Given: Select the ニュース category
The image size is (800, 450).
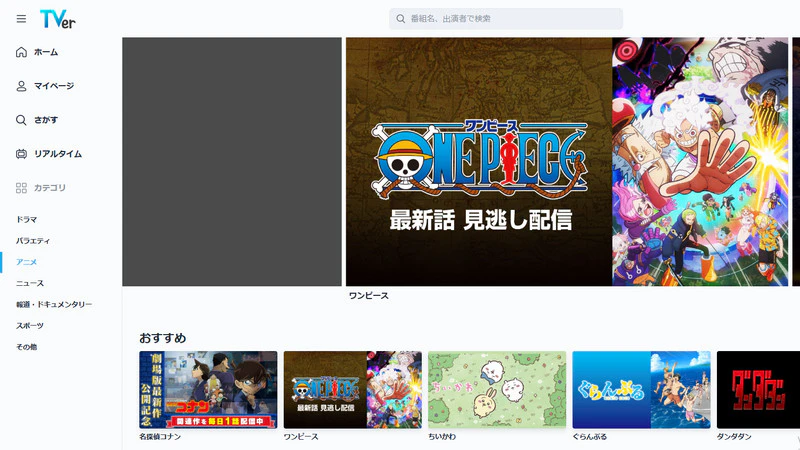Looking at the screenshot, I should tap(30, 283).
